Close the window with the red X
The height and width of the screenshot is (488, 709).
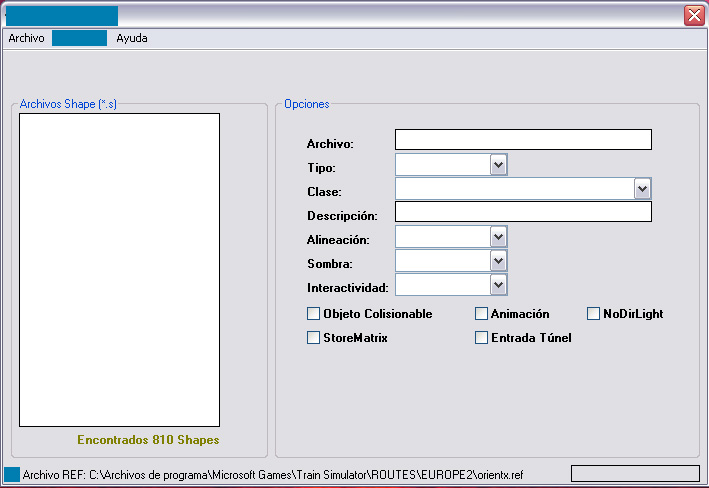coord(693,15)
